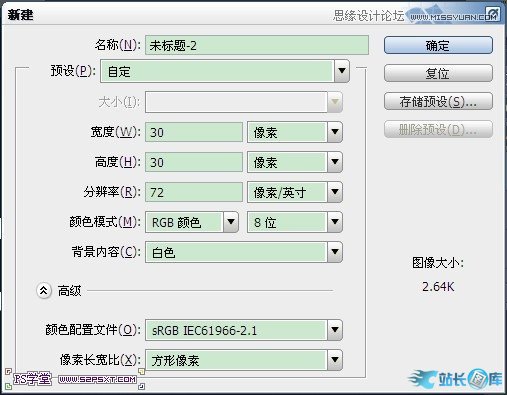Open the 颜色配置文件 sRGB dropdown
Screen dimensions: 507x395
coord(335,330)
